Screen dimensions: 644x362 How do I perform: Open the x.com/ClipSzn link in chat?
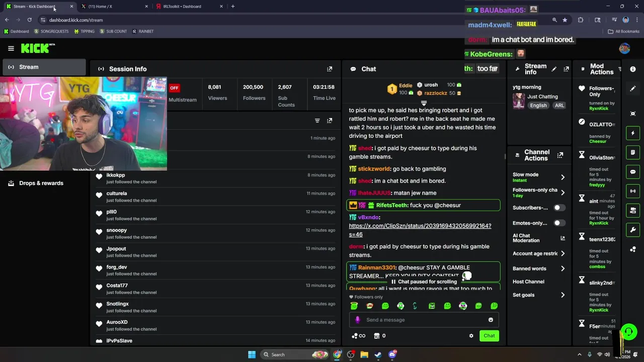(x=420, y=230)
